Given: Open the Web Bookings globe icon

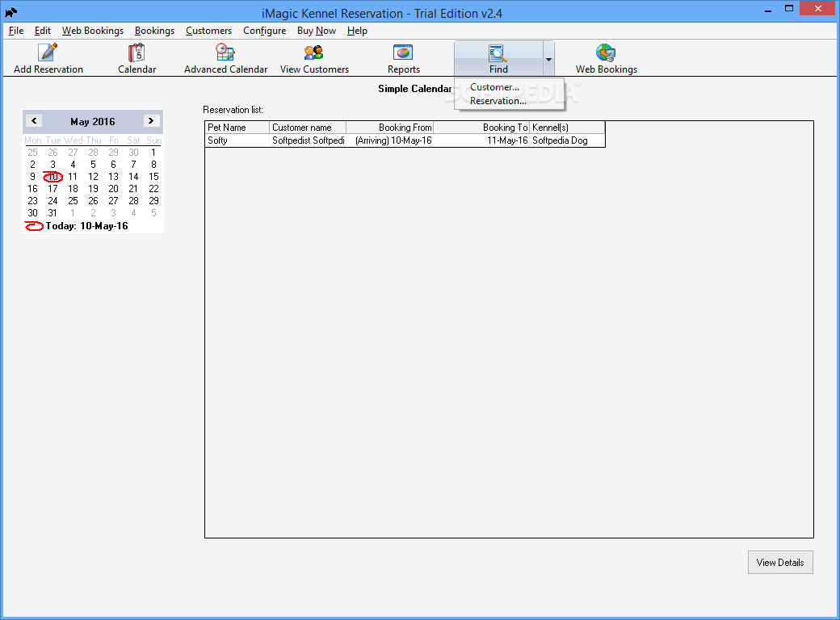Looking at the screenshot, I should 606,52.
